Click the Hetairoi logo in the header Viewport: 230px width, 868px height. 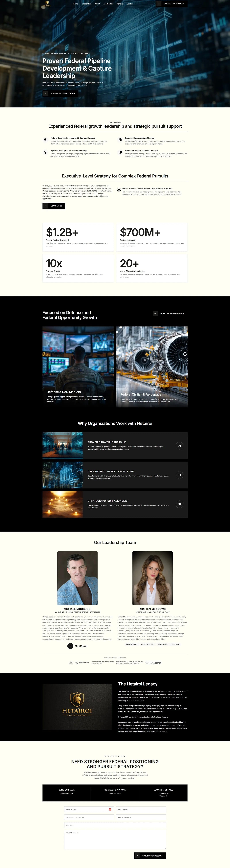pos(47,4)
